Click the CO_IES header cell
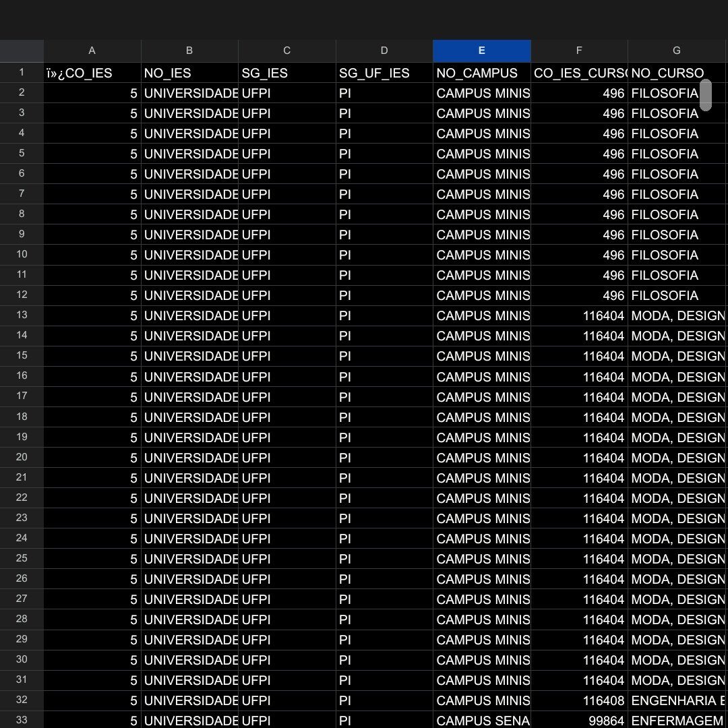This screenshot has height=728, width=728. coord(92,73)
